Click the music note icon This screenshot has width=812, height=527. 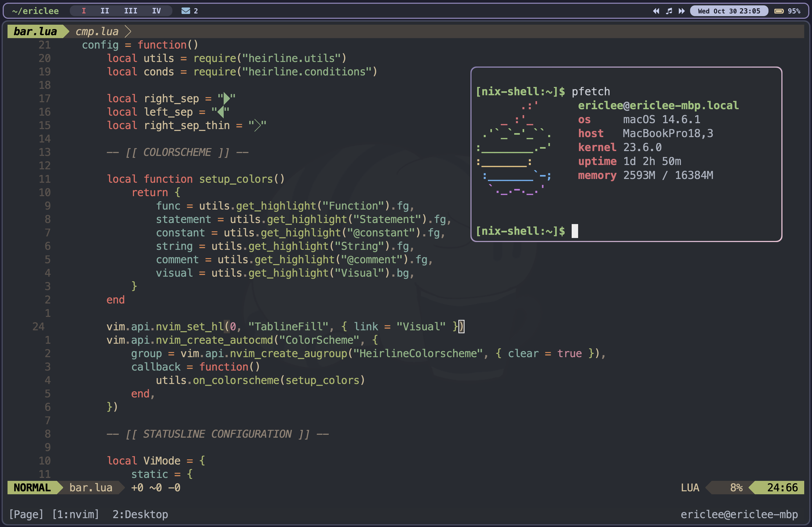click(x=669, y=11)
